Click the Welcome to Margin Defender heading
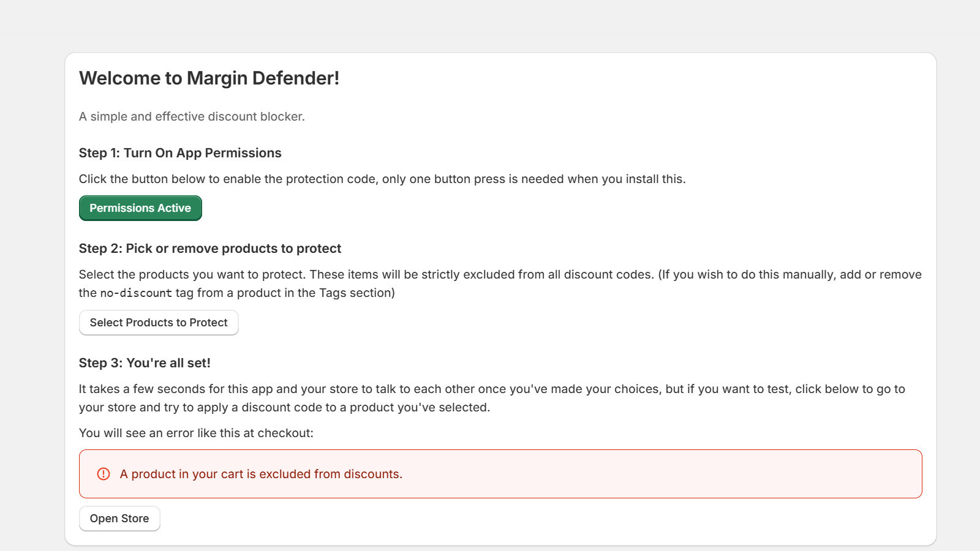The height and width of the screenshot is (551, 980). (209, 78)
